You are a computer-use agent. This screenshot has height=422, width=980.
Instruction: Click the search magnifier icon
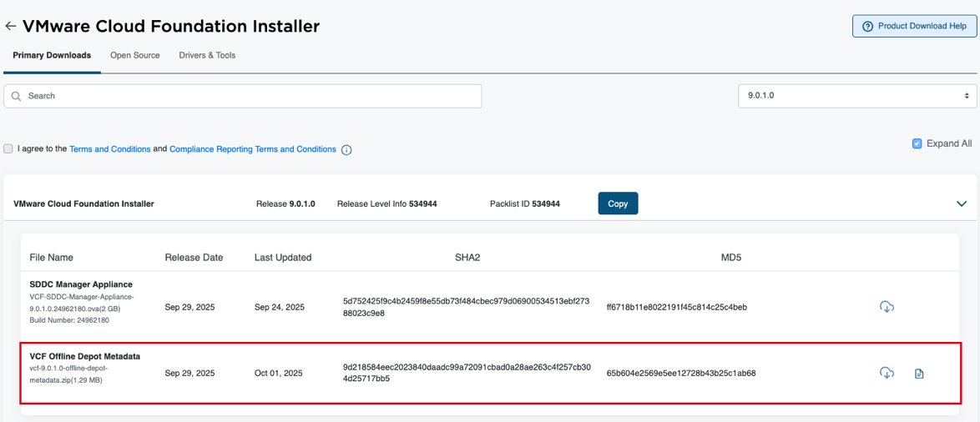pyautogui.click(x=16, y=96)
